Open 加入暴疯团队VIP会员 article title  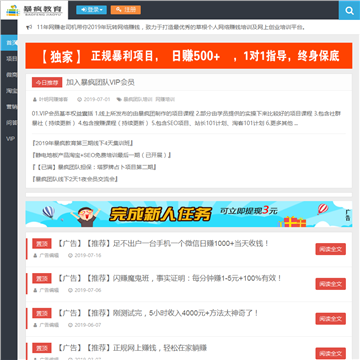tap(100, 82)
